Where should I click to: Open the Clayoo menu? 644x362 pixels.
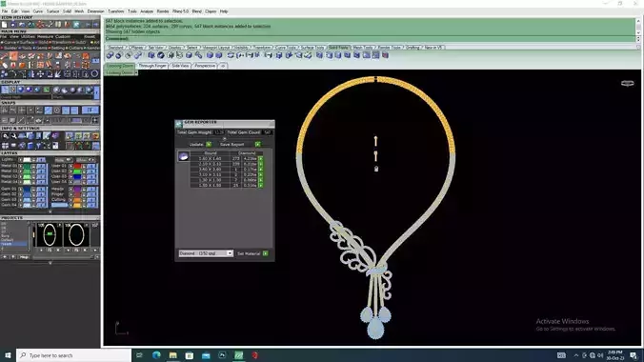click(211, 11)
